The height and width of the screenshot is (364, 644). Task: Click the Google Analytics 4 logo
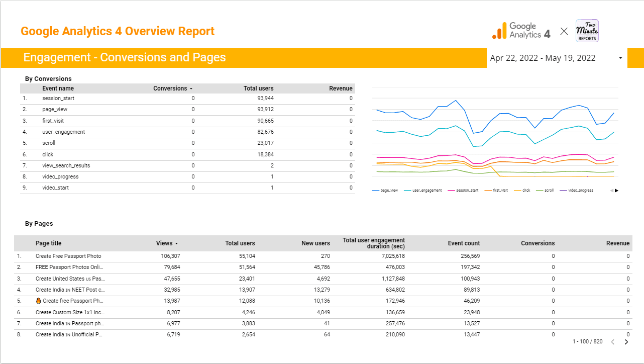point(521,31)
